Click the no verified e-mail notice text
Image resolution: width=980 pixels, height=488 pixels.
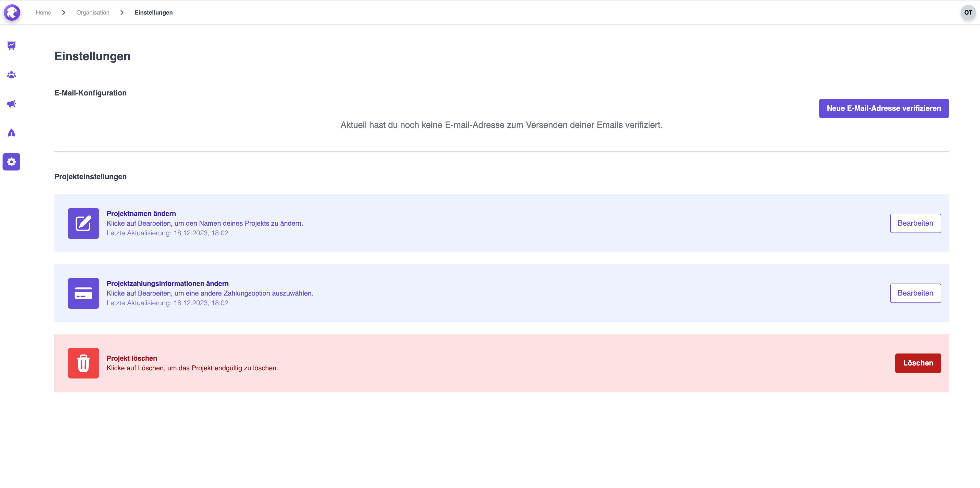tap(501, 125)
